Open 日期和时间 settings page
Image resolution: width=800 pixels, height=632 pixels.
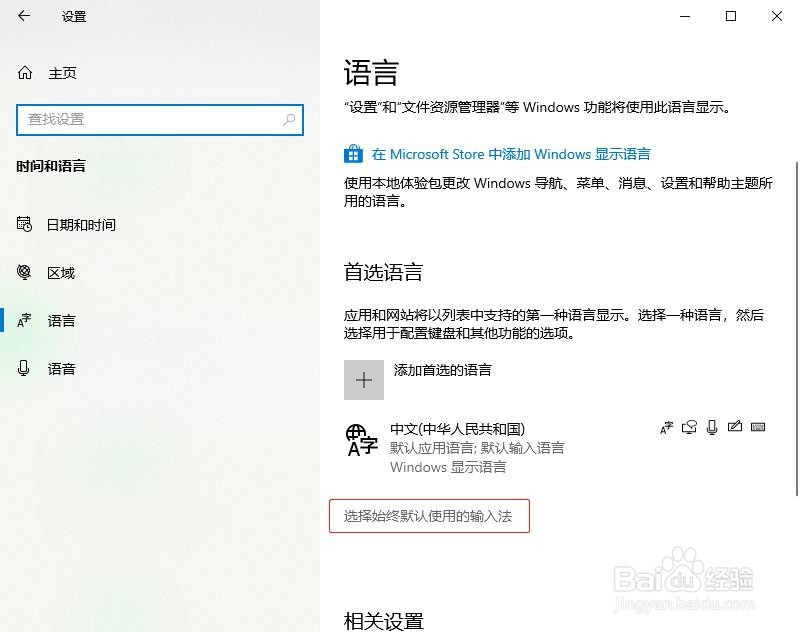(x=81, y=225)
